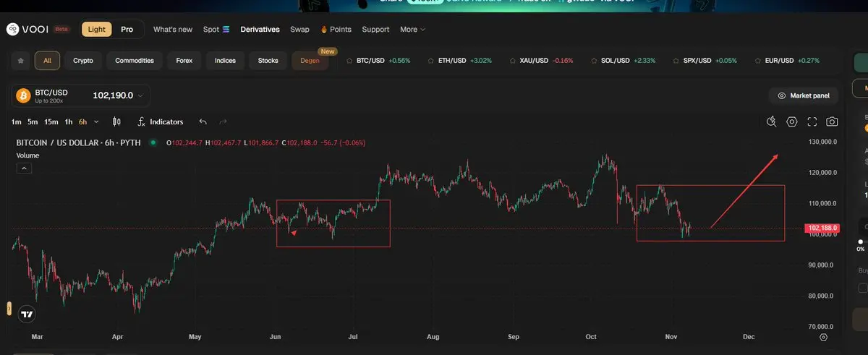Favorite XAU/USD ticker star

513,61
